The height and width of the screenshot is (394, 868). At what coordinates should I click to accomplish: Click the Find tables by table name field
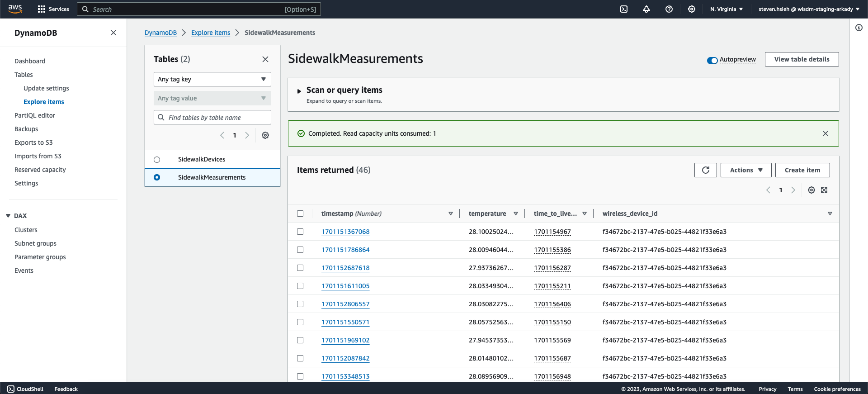[x=212, y=117]
